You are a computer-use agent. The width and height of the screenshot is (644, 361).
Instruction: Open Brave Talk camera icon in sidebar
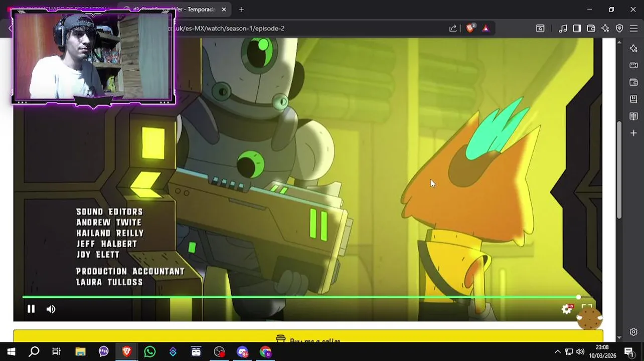(633, 66)
